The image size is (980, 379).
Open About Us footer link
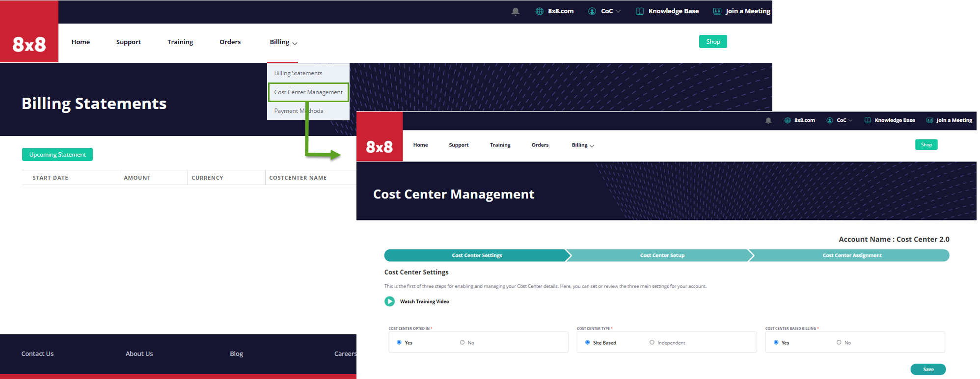click(139, 353)
